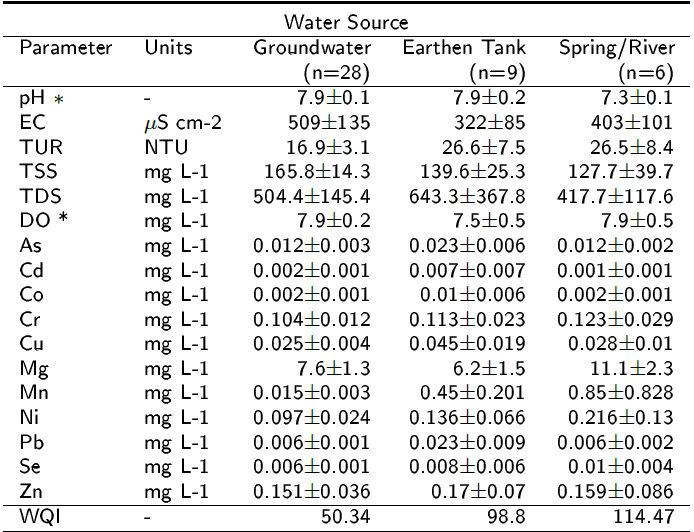Click the TDS groundwater value 504.4±145.4

(x=312, y=196)
